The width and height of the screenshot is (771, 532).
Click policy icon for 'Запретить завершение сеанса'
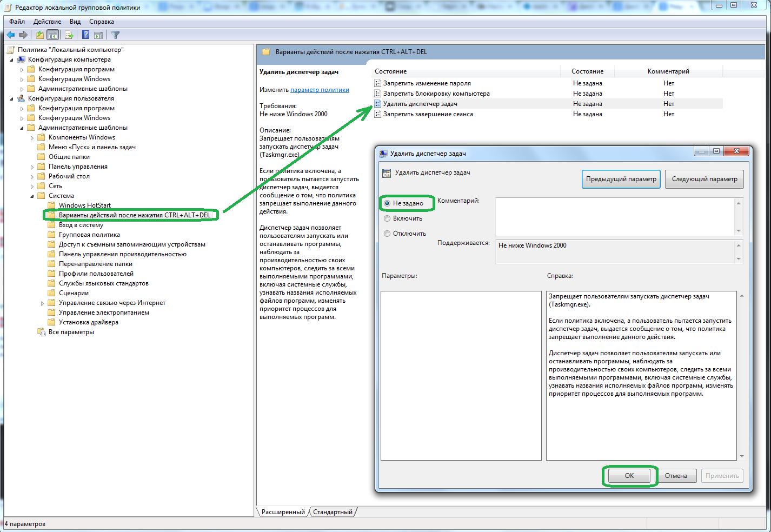(x=378, y=114)
